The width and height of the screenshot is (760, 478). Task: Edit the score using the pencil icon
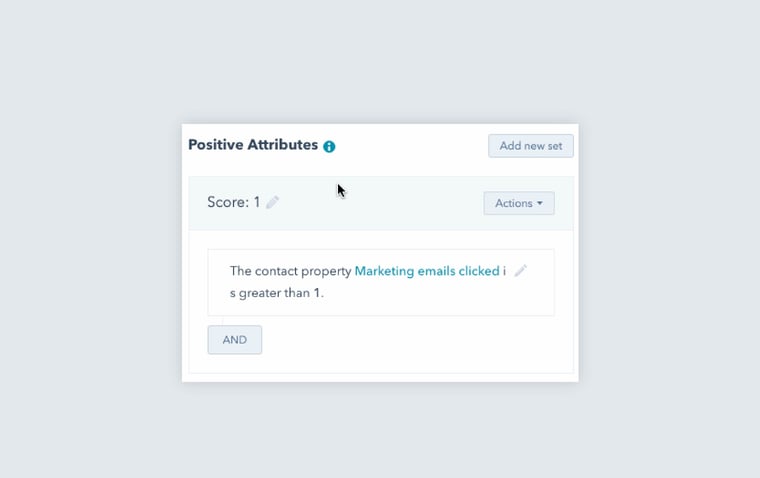click(x=272, y=202)
